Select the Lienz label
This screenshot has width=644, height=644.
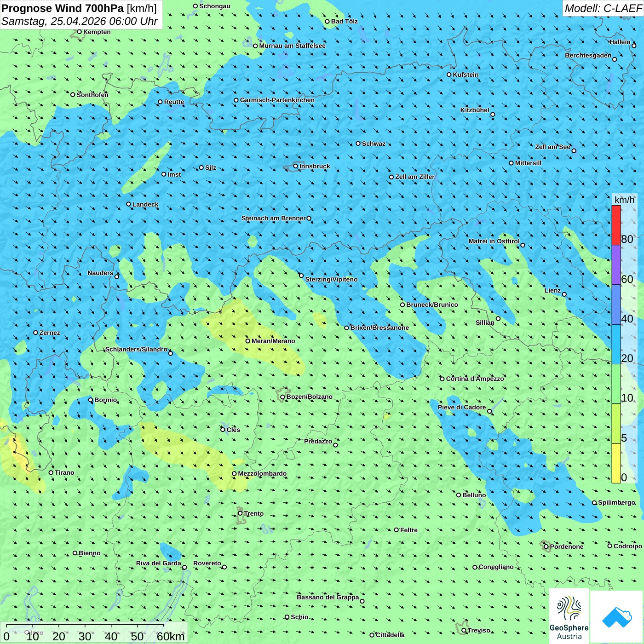552,290
